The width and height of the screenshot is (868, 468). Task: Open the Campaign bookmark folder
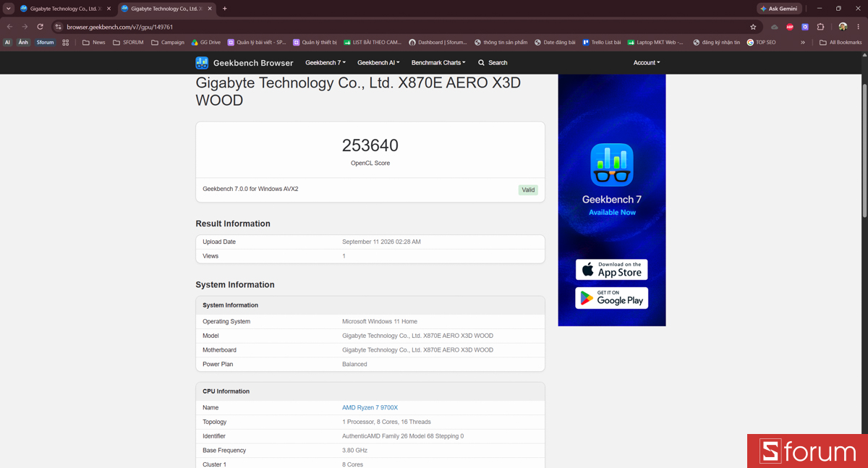[168, 43]
